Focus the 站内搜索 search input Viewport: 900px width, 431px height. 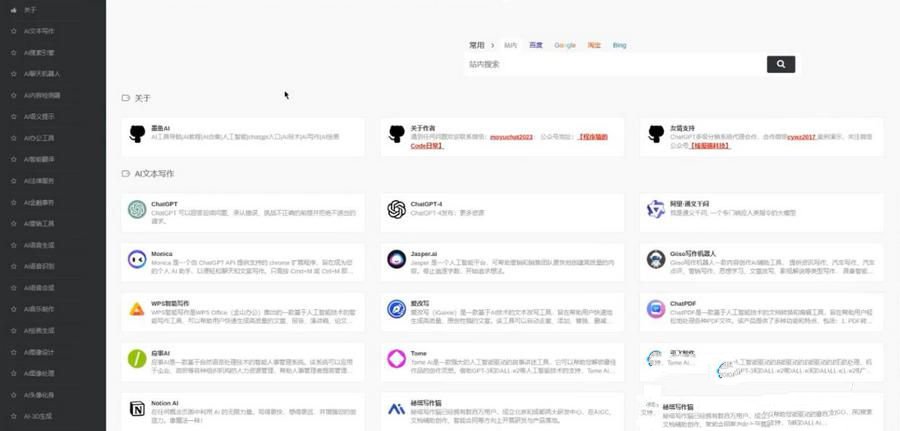[614, 64]
